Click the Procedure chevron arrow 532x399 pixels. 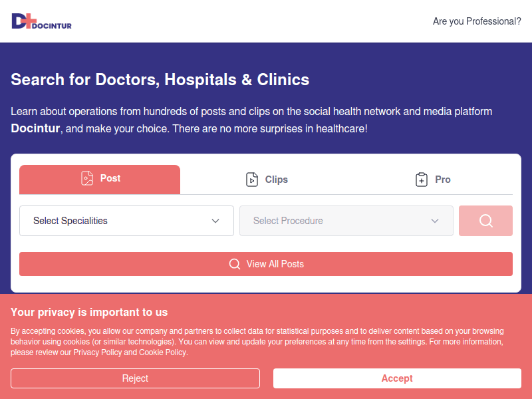435,221
